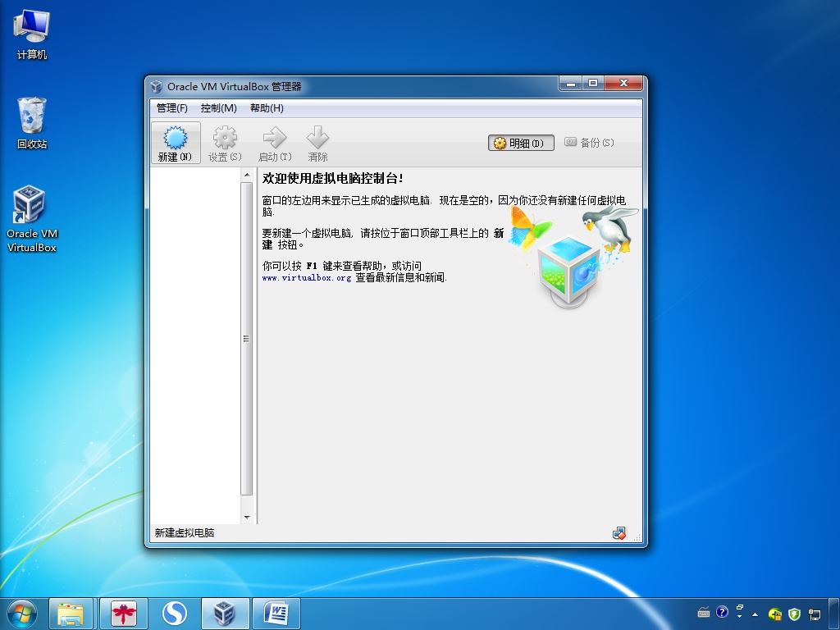Select the 明细(D) details button
This screenshot has height=630, width=840.
point(521,143)
